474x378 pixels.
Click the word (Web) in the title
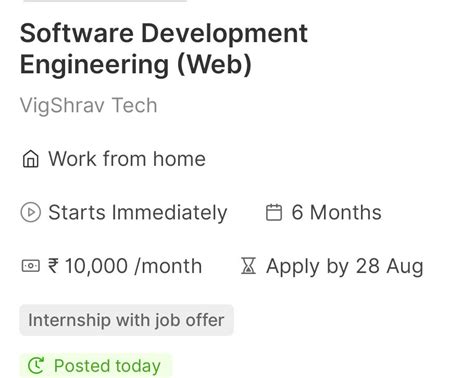coord(214,64)
